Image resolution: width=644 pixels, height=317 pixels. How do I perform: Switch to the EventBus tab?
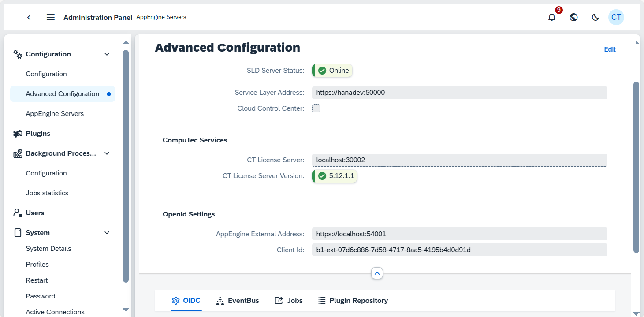click(x=238, y=301)
